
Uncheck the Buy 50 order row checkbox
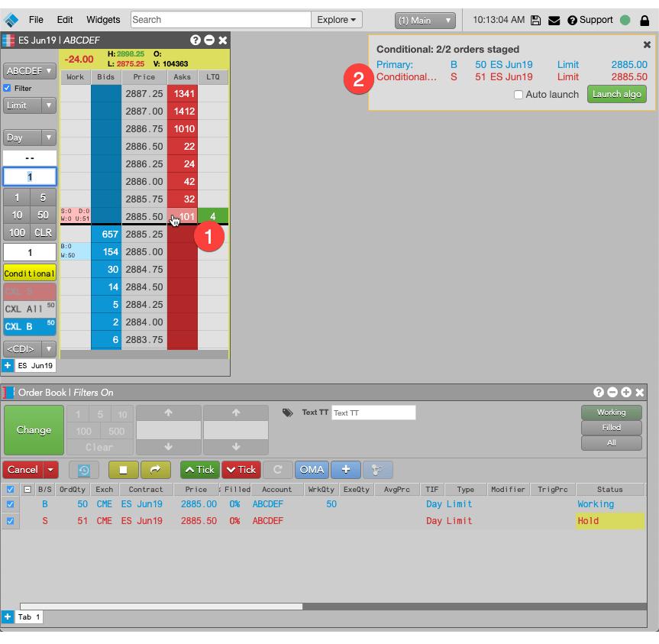11,504
